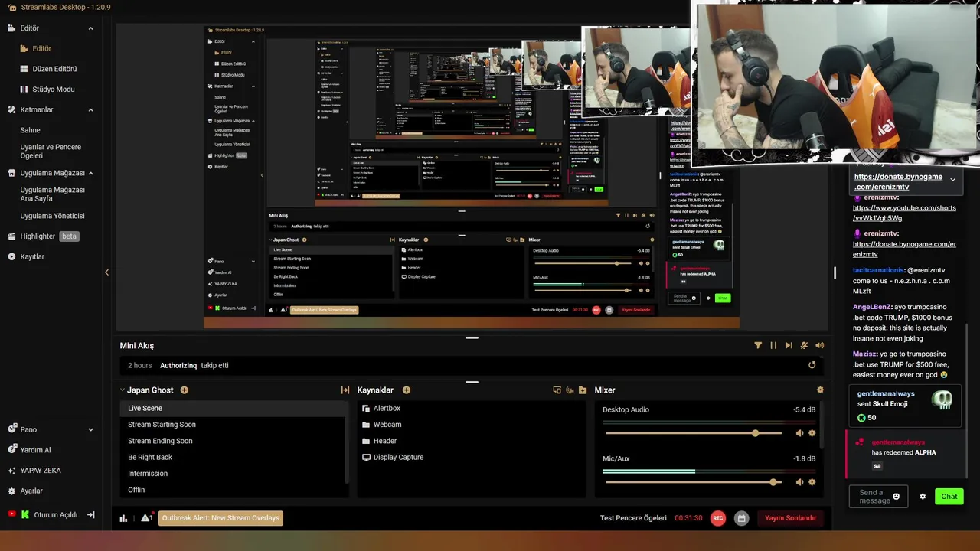Collapse sidebar with left arrow handle

pos(106,272)
